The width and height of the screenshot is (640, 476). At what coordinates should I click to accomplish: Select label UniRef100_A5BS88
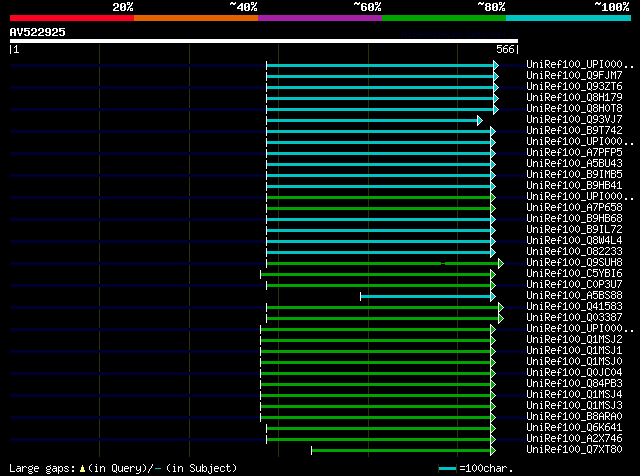coord(574,296)
